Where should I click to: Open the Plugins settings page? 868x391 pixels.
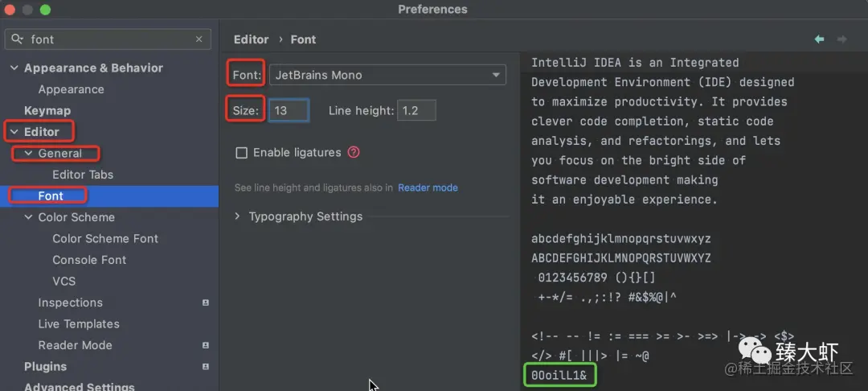pos(45,367)
